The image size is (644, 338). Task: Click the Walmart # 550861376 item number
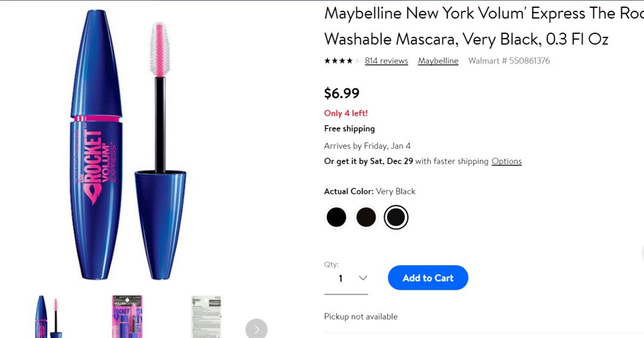click(509, 61)
